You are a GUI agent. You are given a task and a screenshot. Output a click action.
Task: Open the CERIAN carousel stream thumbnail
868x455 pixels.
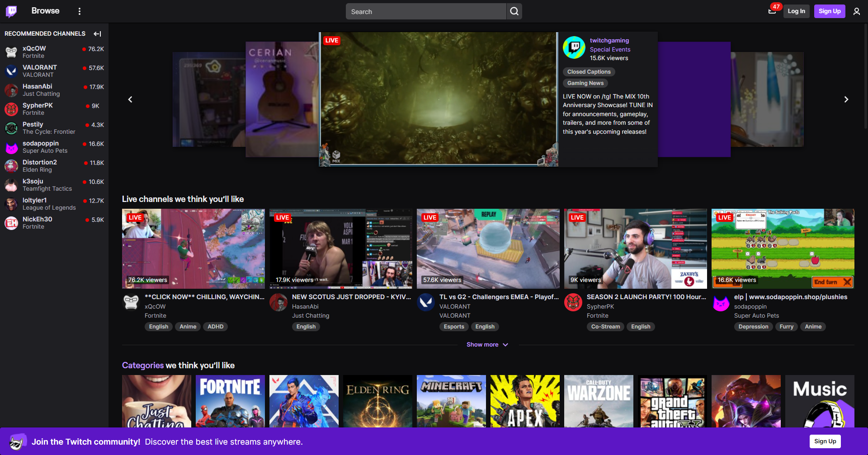tap(282, 99)
